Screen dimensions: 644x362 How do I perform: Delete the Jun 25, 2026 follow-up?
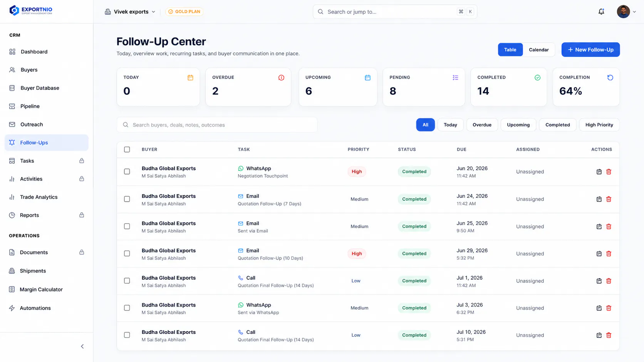pyautogui.click(x=609, y=227)
